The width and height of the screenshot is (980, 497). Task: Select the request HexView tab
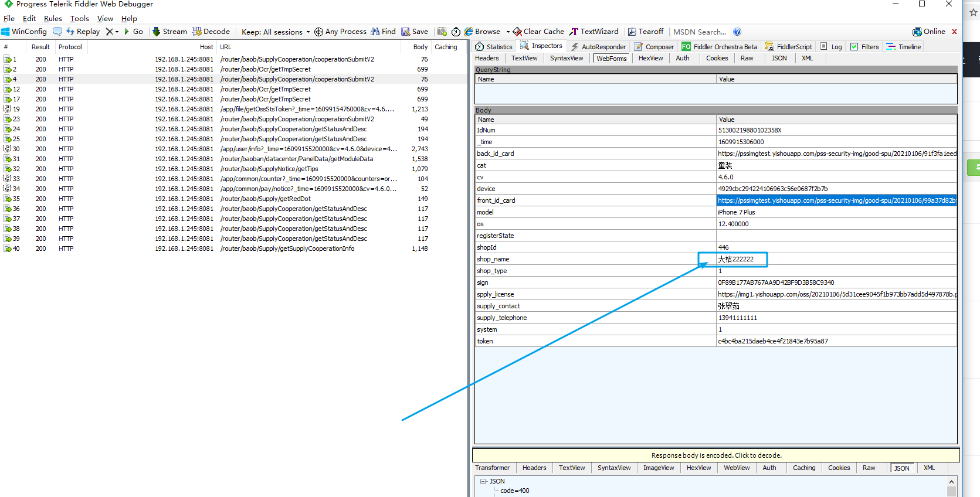(650, 58)
